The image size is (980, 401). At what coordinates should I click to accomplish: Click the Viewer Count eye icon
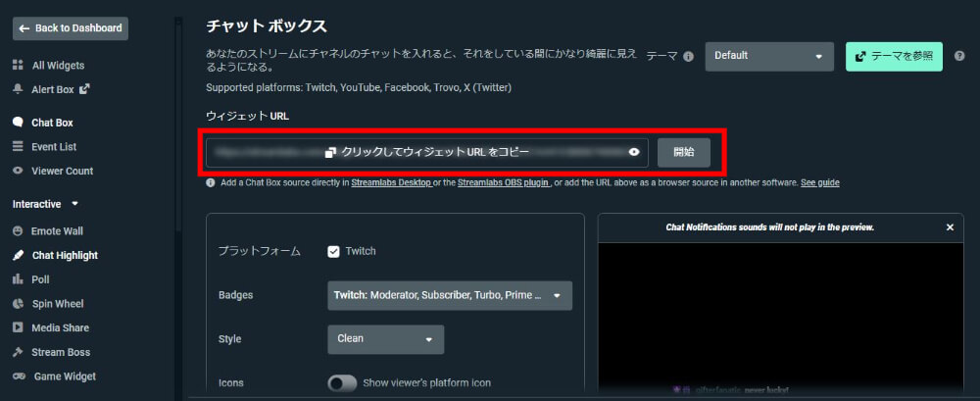coord(19,171)
